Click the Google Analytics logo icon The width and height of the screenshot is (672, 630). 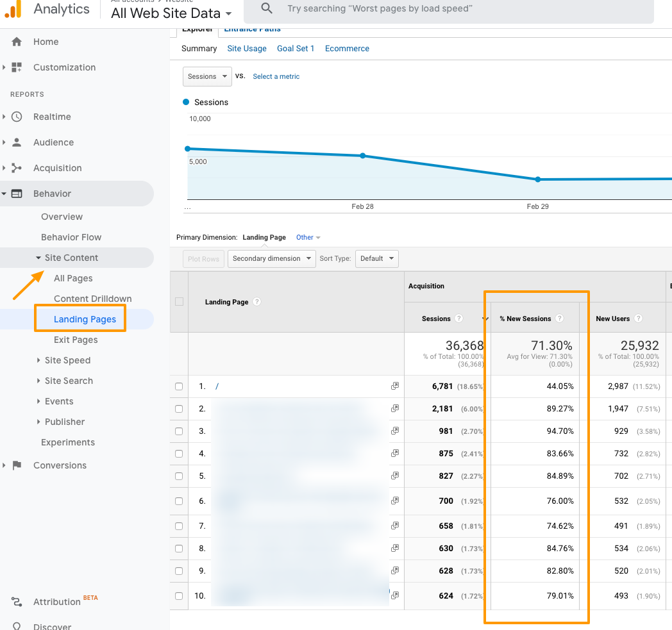13,9
